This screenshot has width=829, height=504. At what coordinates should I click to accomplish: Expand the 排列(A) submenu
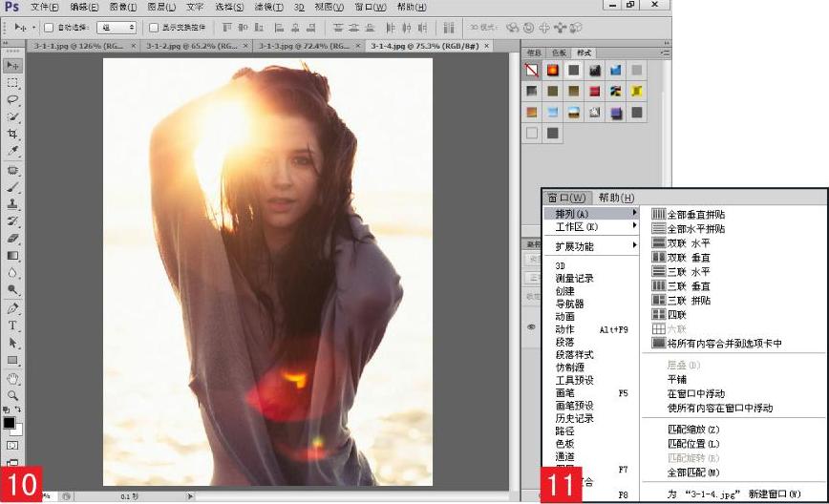tap(591, 214)
